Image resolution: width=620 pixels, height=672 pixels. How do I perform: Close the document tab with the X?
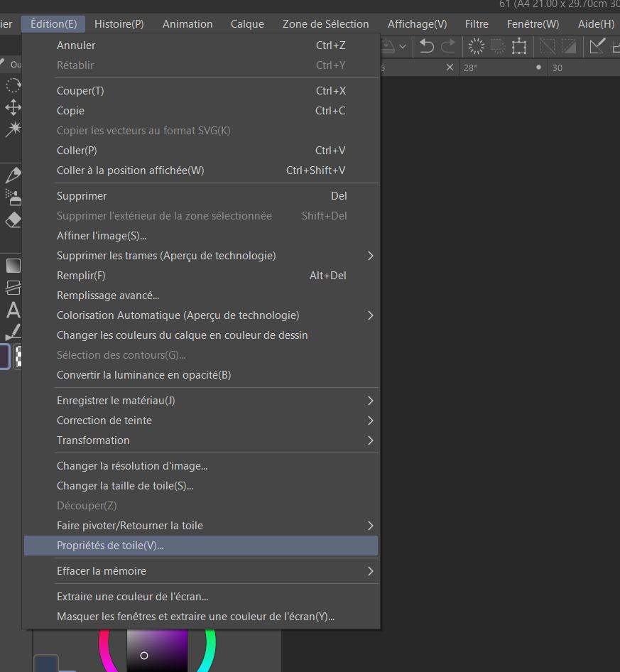[x=450, y=67]
